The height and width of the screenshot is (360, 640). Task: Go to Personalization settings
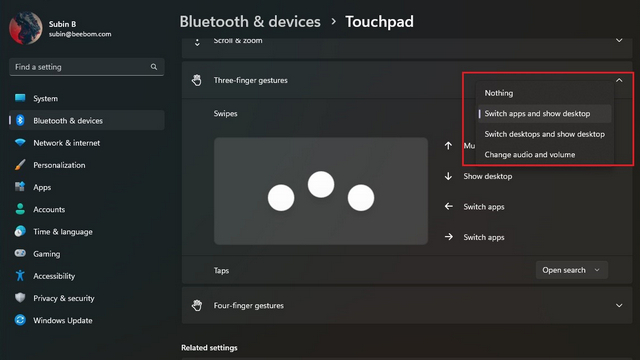tap(87, 165)
